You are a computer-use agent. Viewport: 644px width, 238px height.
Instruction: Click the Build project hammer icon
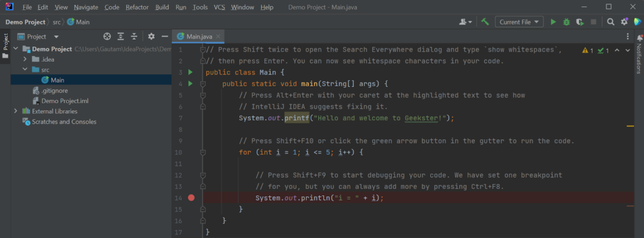click(485, 22)
